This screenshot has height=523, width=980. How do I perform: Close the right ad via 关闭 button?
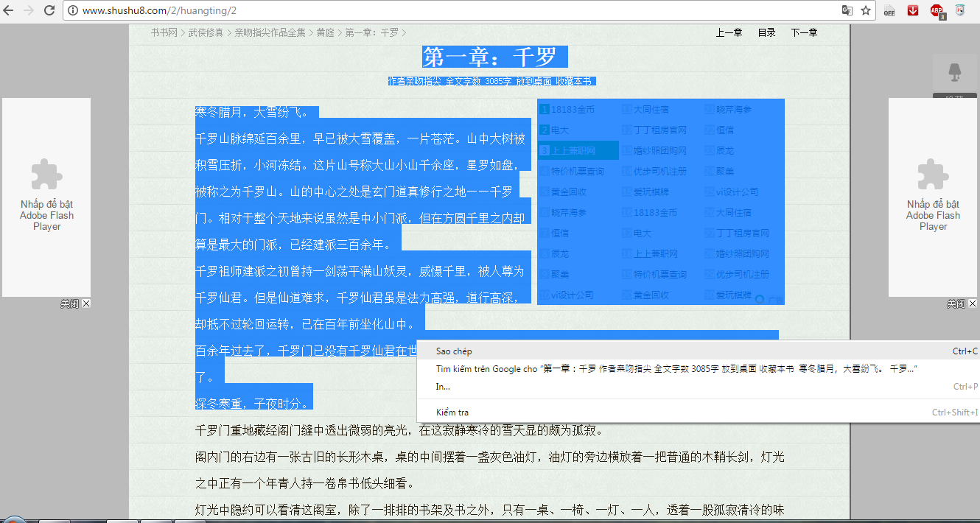click(x=962, y=303)
